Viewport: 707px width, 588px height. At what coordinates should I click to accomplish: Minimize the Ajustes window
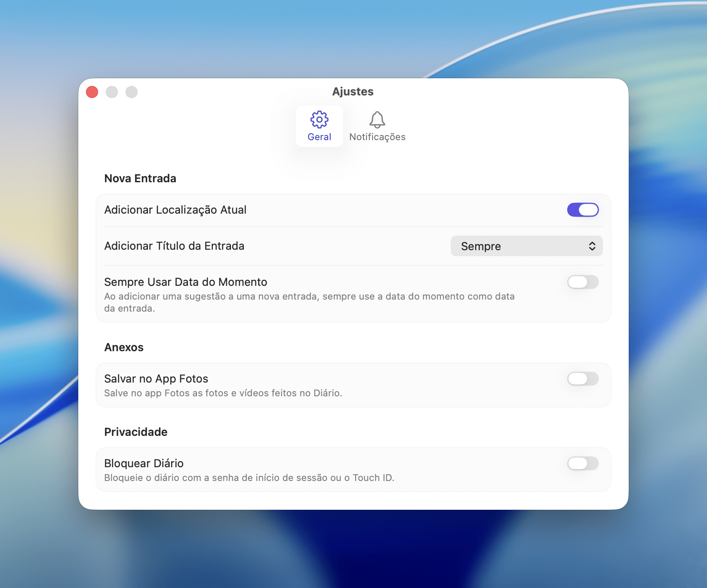coord(112,92)
